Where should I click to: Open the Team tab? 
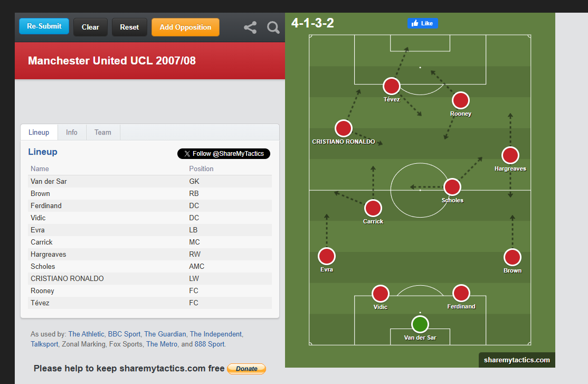pyautogui.click(x=103, y=132)
